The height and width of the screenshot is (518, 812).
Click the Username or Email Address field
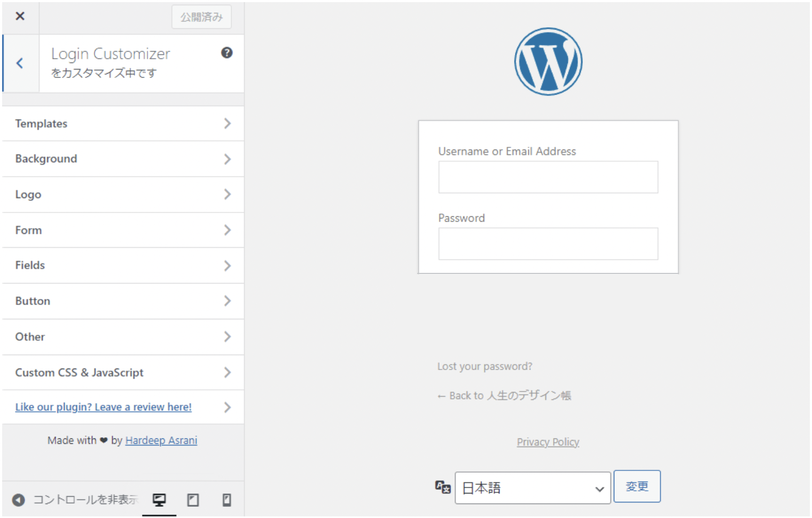tap(548, 177)
